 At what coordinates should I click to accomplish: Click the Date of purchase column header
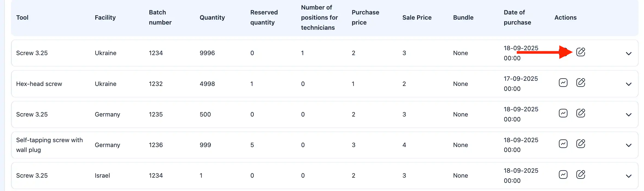(x=517, y=17)
